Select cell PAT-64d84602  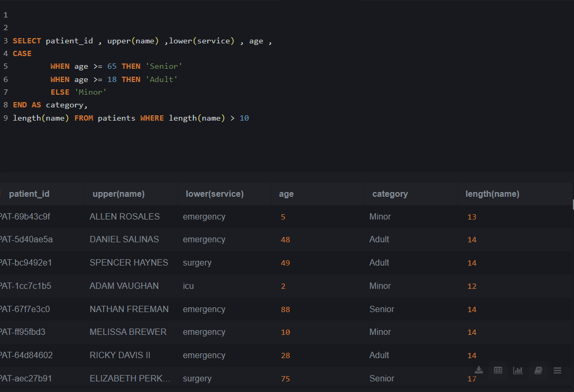pos(26,355)
